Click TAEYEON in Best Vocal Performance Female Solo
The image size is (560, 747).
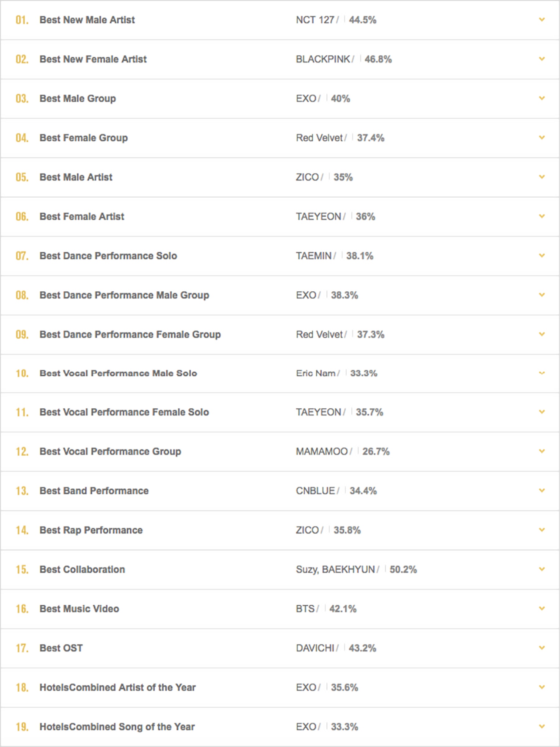coord(318,412)
